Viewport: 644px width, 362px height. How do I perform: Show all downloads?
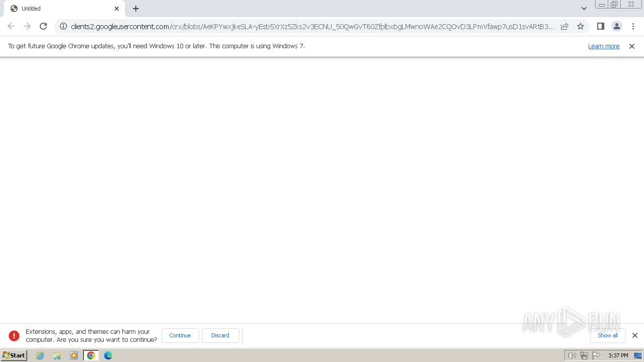[608, 335]
